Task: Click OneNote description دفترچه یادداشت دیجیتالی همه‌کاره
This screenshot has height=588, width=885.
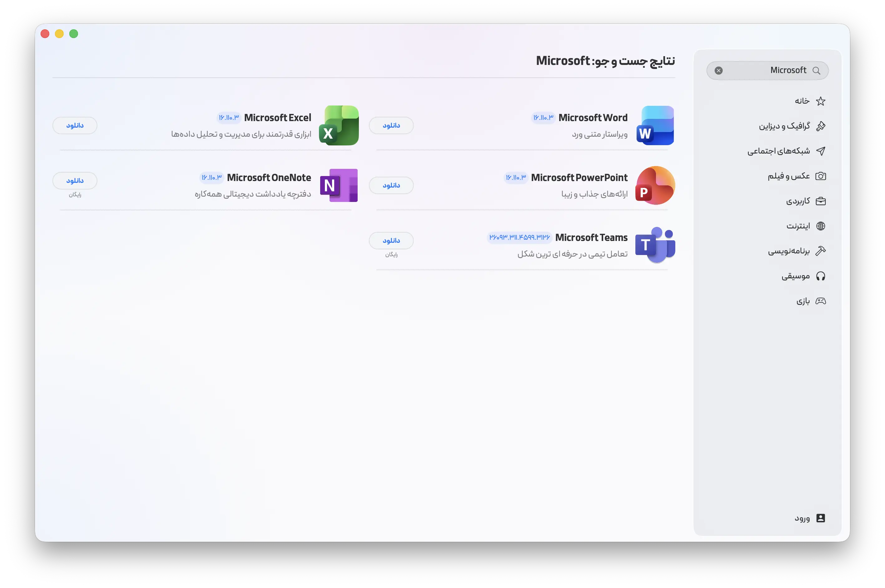Action: coord(253,194)
